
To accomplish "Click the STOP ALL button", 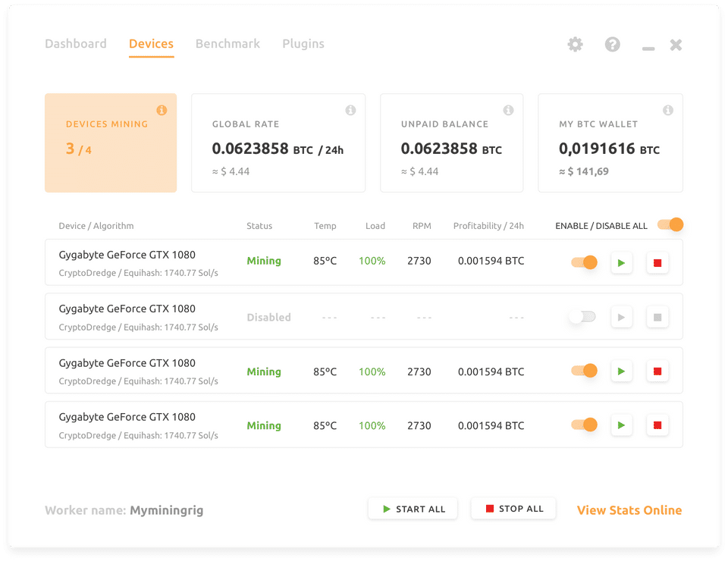I will pyautogui.click(x=513, y=509).
